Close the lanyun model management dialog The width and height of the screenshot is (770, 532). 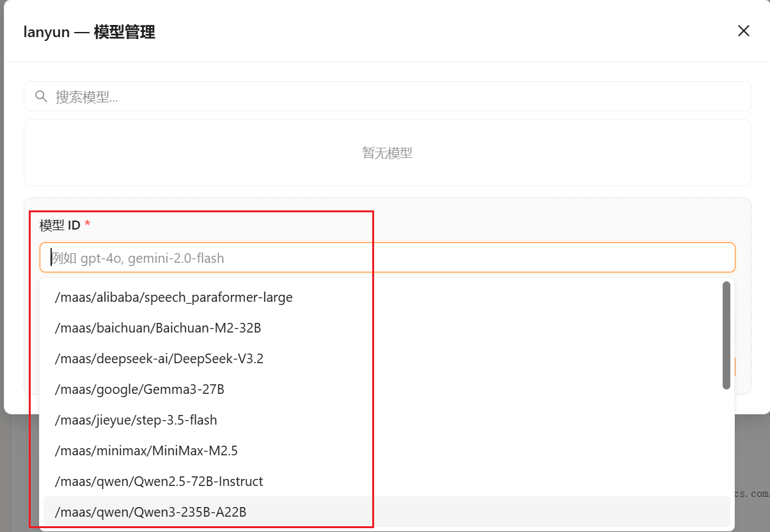click(743, 31)
